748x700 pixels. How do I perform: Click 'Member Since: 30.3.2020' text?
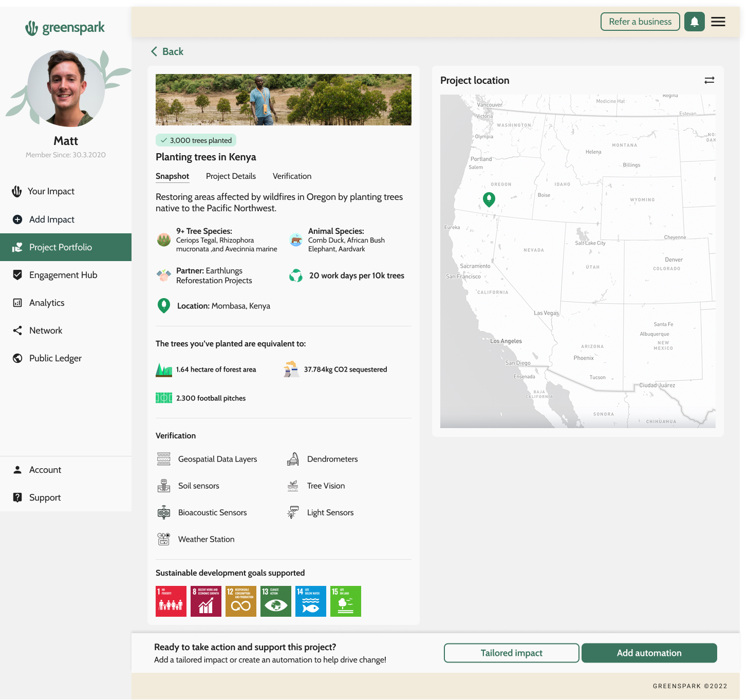tap(66, 155)
